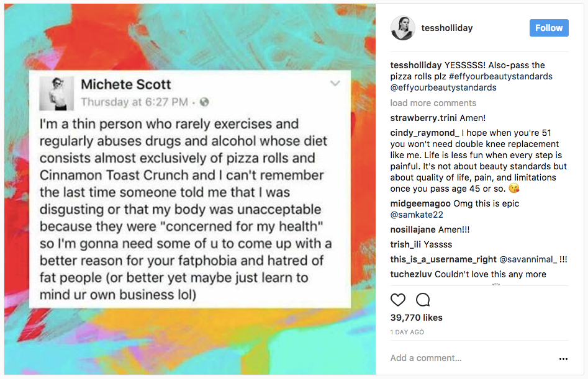The height and width of the screenshot is (379, 588).
Task: Follow the tessholliday account
Action: click(549, 28)
